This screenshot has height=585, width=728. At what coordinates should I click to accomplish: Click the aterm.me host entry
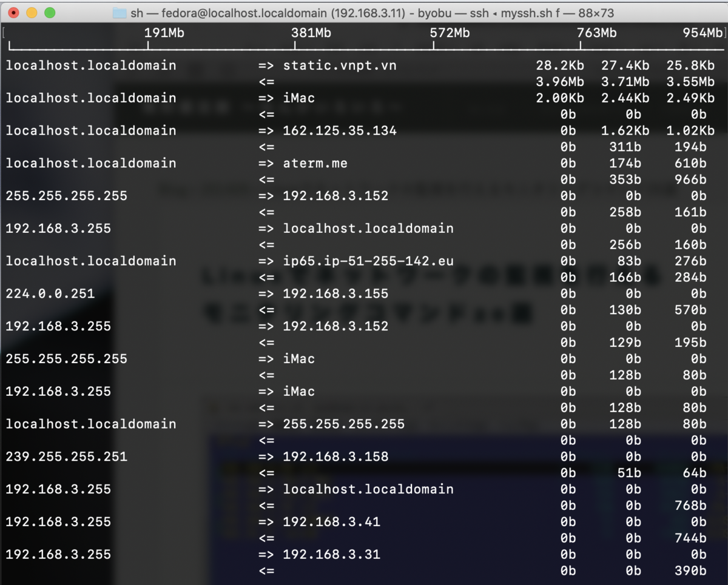tap(315, 163)
